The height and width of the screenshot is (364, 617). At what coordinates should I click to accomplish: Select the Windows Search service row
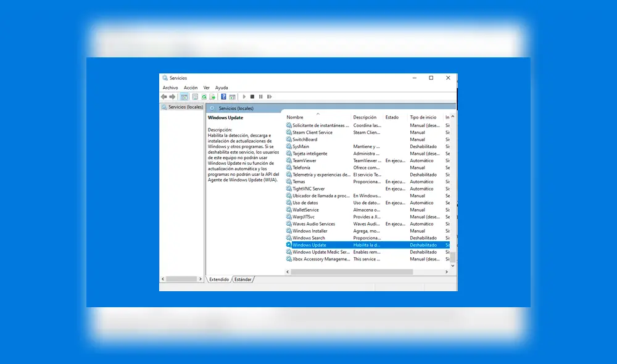point(308,238)
